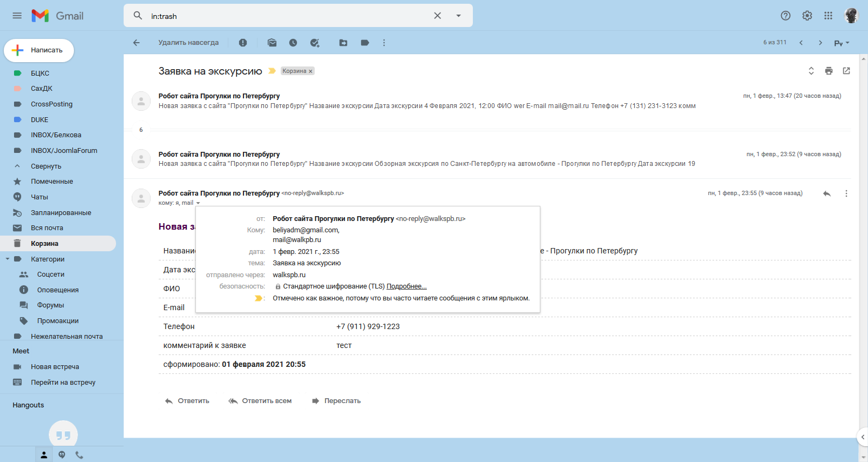
Task: Open More actions in the toolbar
Action: coord(384,43)
